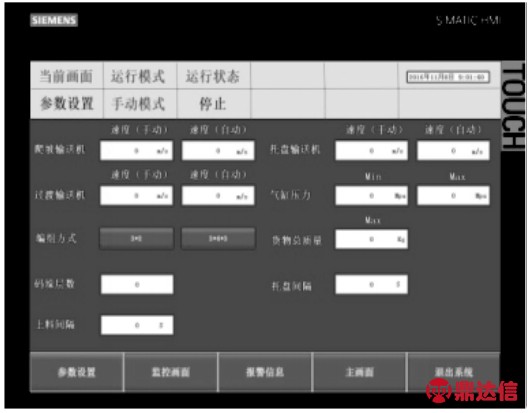Edit first conveyor manual speed field

[136, 151]
